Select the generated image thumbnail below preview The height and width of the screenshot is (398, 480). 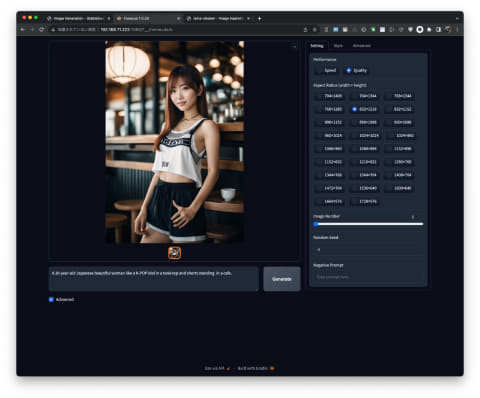(175, 253)
